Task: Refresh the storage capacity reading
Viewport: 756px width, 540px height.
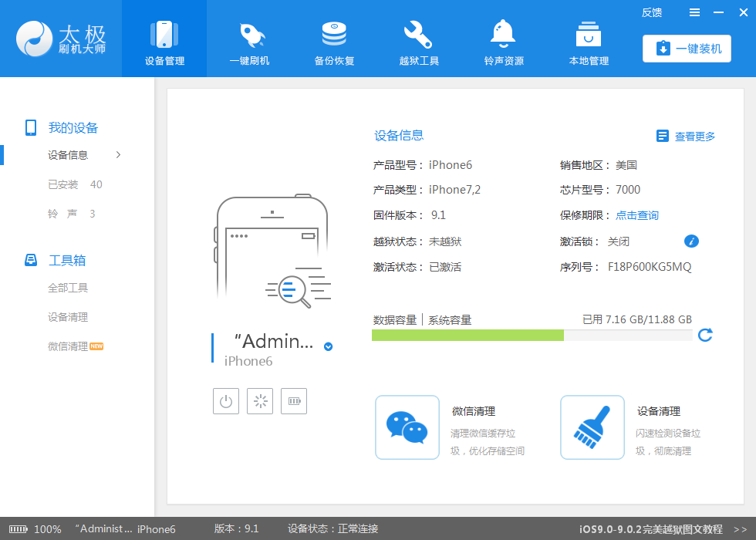Action: click(704, 335)
